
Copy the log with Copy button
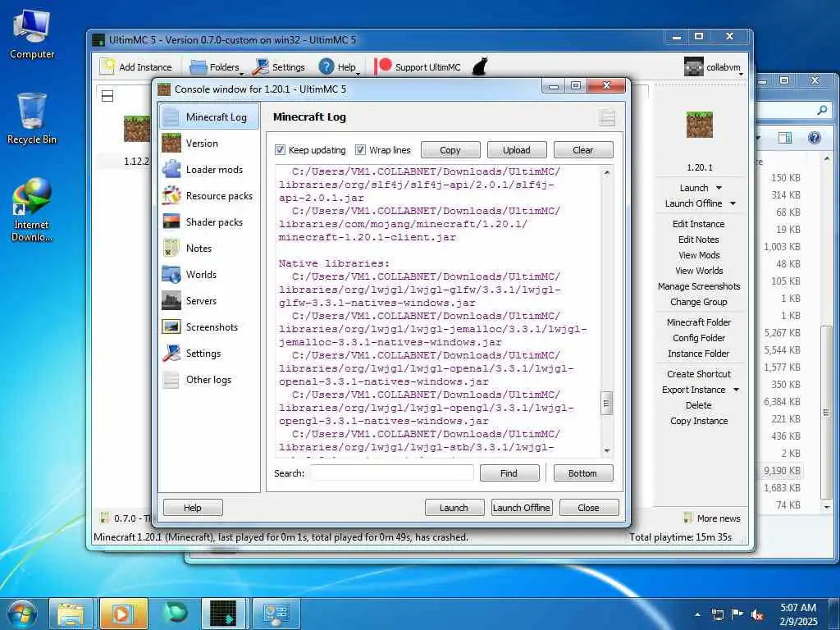[450, 150]
